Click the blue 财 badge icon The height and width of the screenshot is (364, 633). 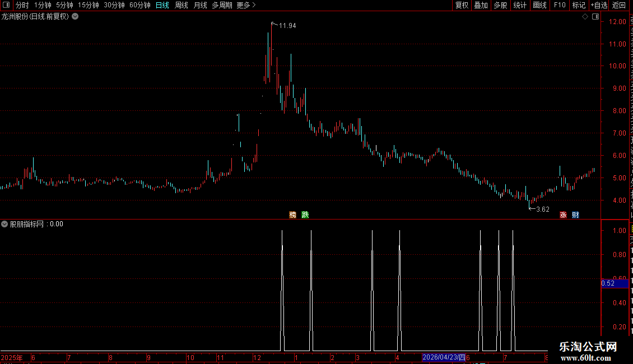(576, 214)
